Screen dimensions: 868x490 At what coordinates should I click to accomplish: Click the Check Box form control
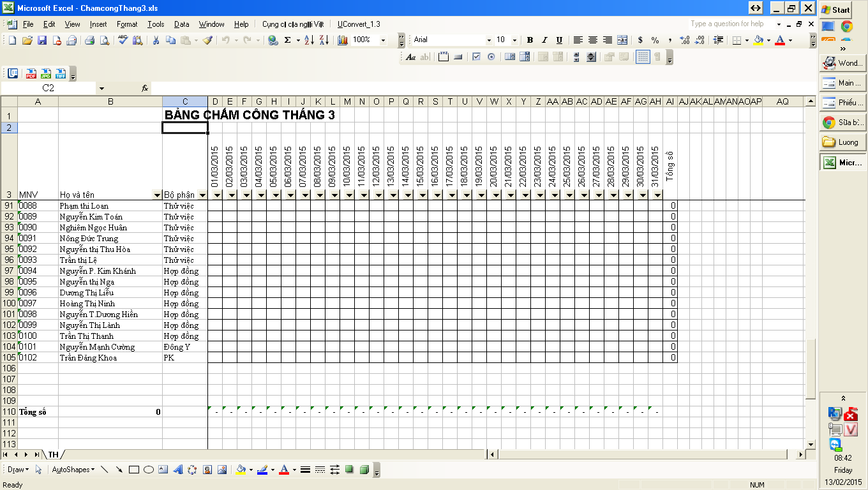point(476,57)
